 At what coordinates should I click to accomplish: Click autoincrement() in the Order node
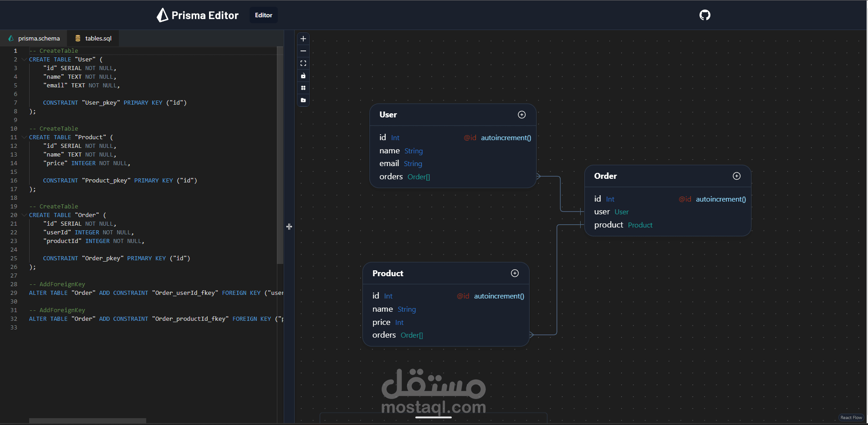[721, 199]
